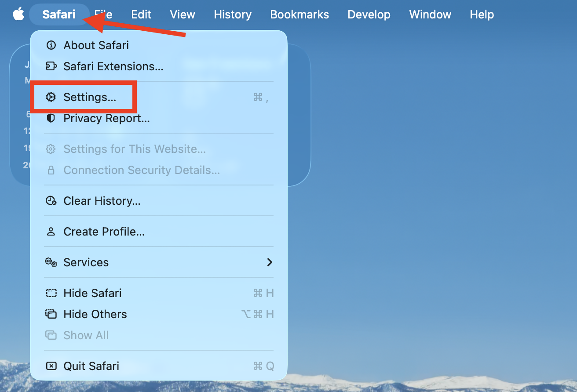
Task: Open the History menu
Action: pyautogui.click(x=233, y=14)
